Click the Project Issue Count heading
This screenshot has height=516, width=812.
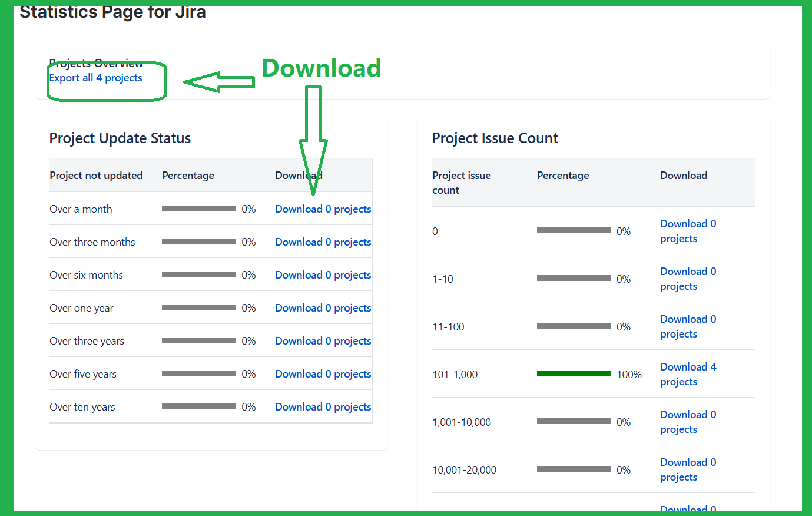[x=495, y=138]
